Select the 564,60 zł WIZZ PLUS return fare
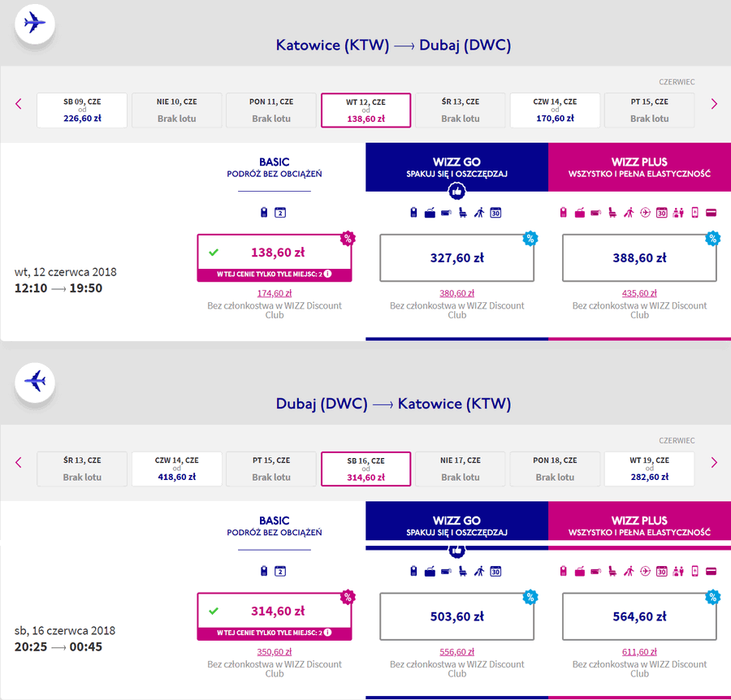 click(x=639, y=616)
